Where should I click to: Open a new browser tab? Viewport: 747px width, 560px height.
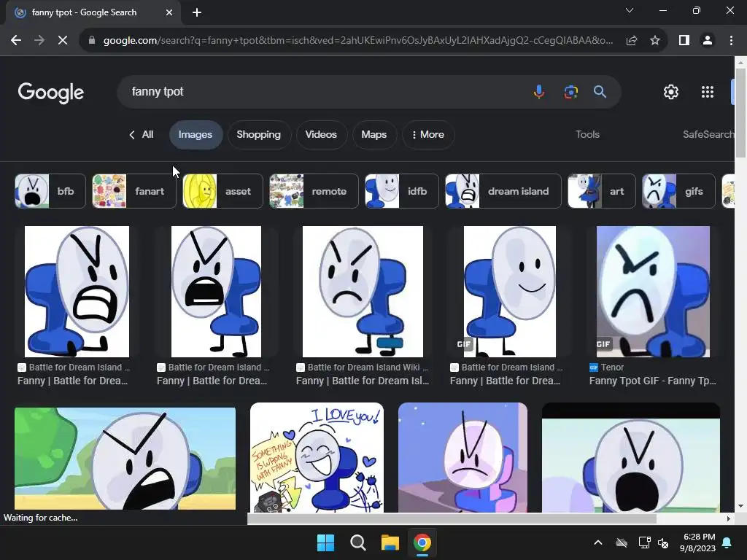click(197, 12)
